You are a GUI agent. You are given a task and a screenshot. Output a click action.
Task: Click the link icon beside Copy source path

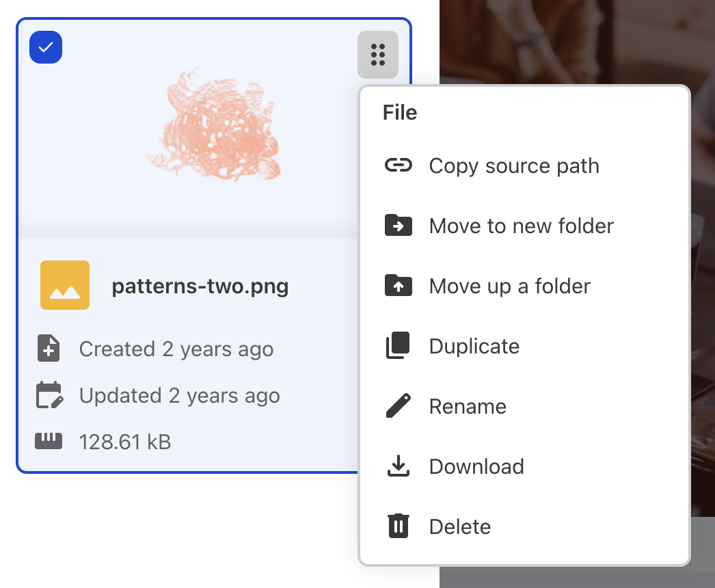coord(399,165)
